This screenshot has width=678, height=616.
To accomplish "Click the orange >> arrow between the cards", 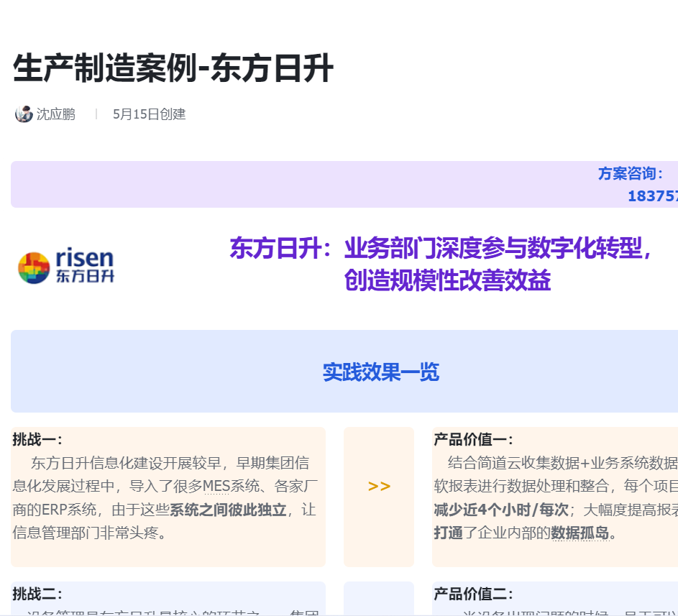I will pos(379,487).
